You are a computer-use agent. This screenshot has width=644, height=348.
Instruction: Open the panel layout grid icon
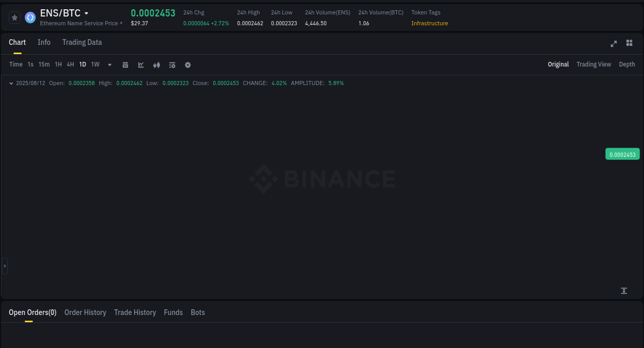coord(629,44)
